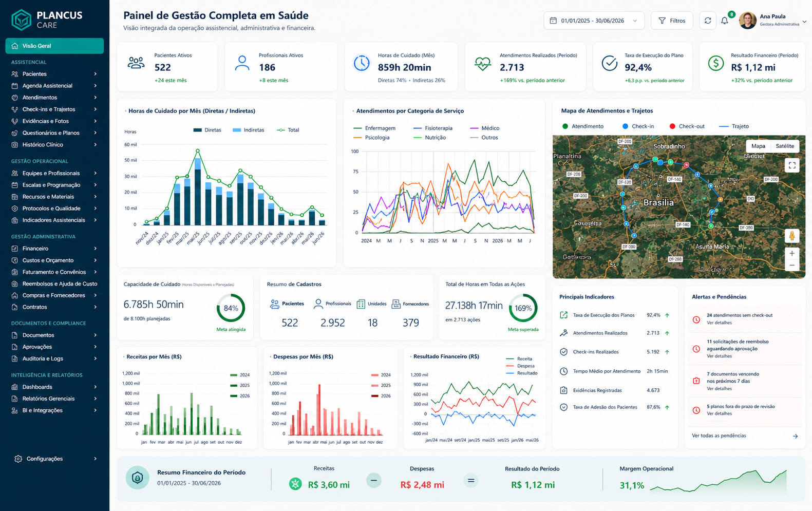812x511 pixels.
Task: Click the Fornecedores icon in Resumo de Cadastros
Action: coord(396,304)
